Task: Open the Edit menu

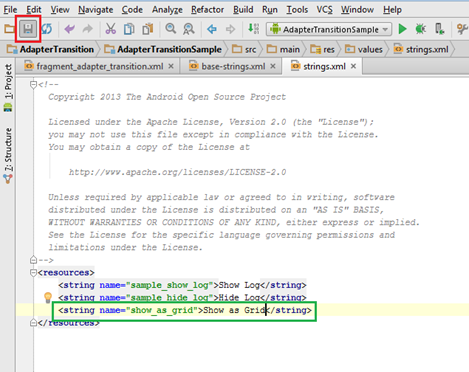Action: [x=34, y=10]
